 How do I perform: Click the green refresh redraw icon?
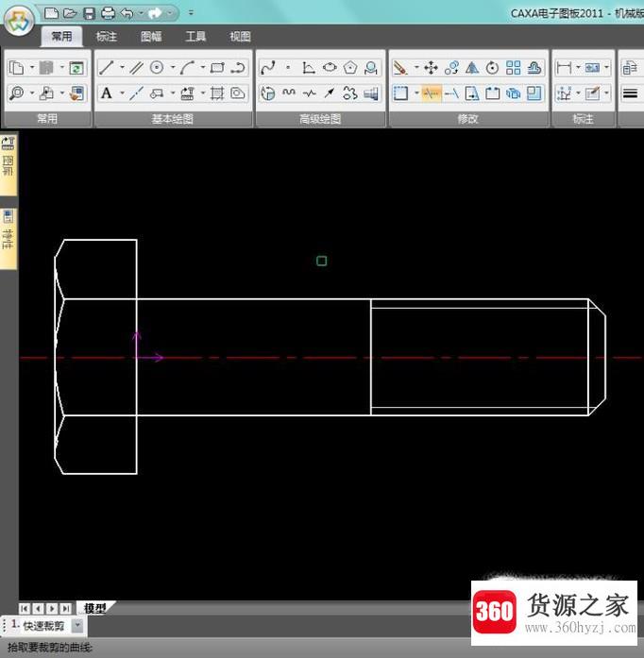click(76, 68)
